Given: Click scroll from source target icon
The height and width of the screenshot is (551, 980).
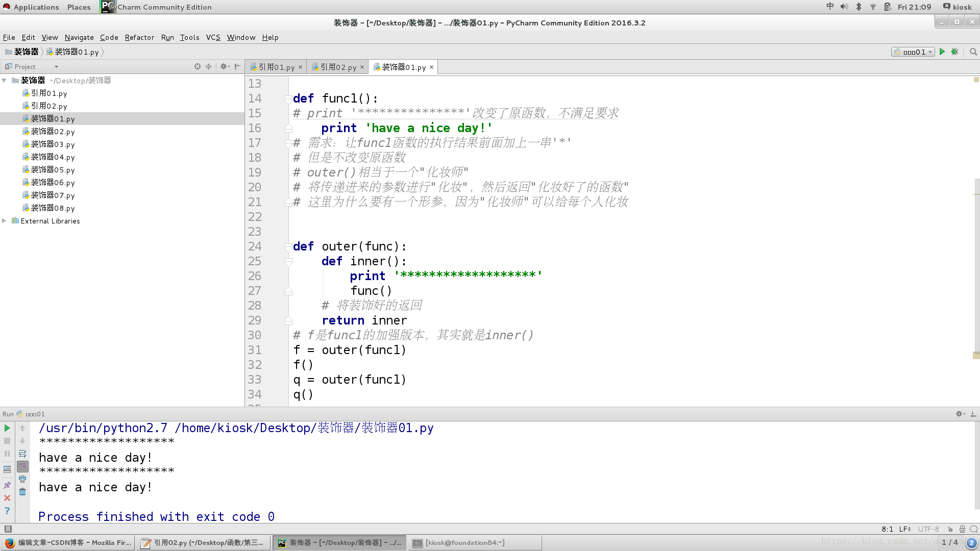Looking at the screenshot, I should 198,66.
